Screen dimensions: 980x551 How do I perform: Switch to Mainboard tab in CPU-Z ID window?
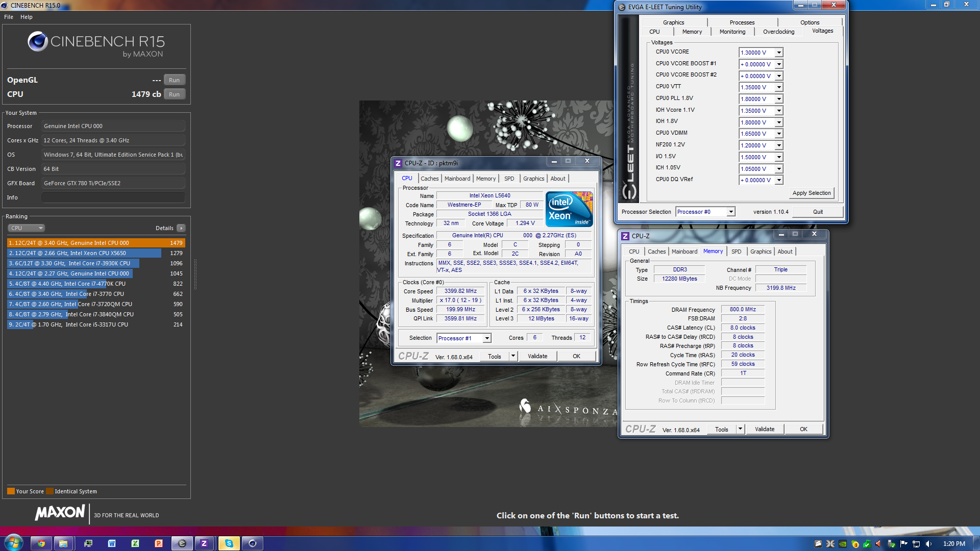[x=457, y=179]
